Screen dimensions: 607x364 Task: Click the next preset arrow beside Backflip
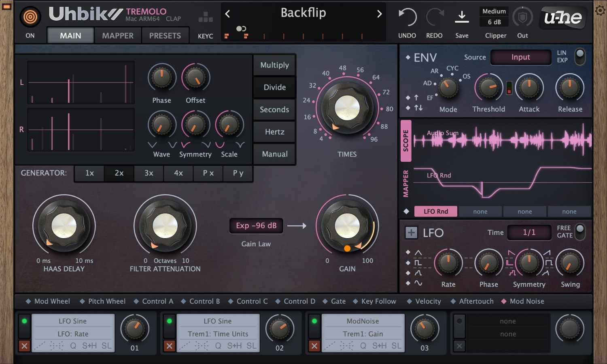click(379, 13)
